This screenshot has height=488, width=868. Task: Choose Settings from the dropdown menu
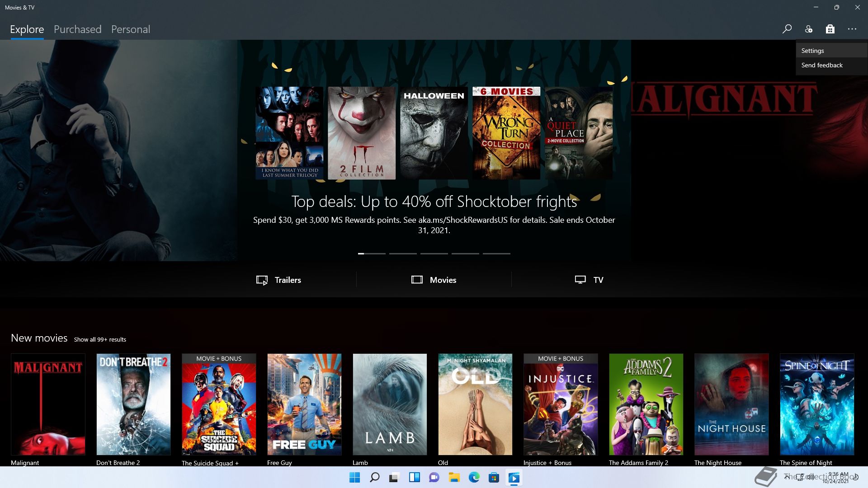(x=832, y=51)
